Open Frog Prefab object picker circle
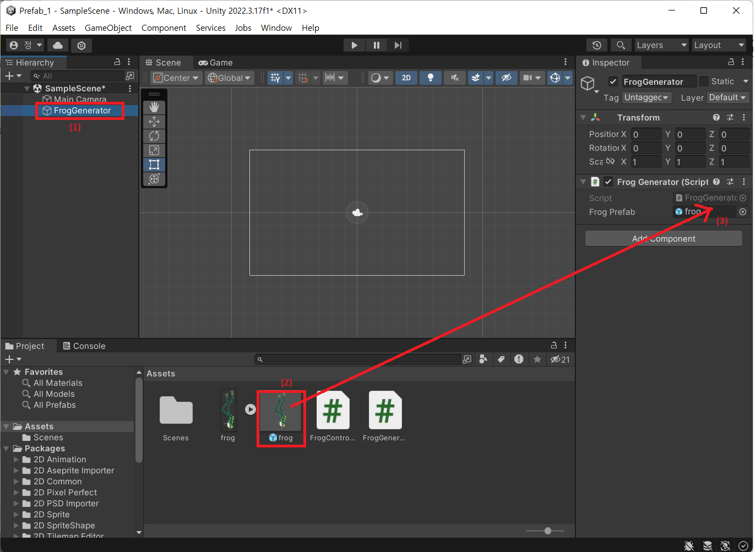 pos(743,212)
